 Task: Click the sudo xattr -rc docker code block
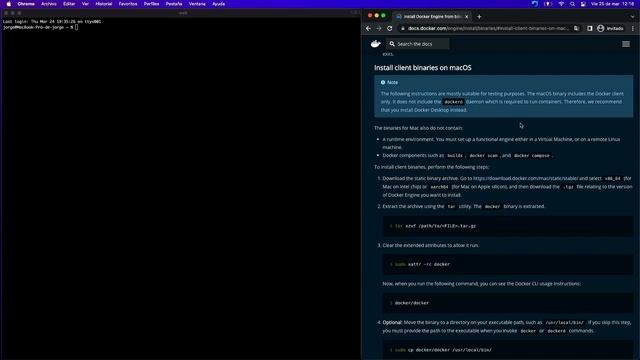pos(507,264)
